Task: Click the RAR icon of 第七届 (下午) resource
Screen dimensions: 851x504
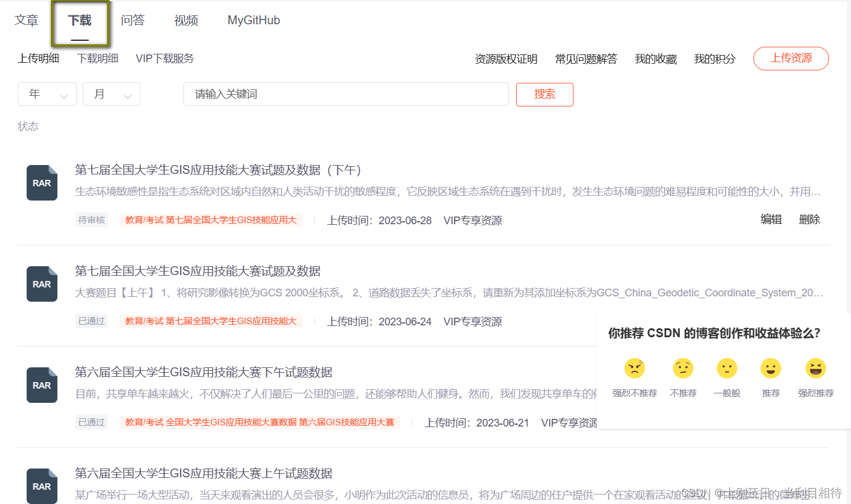Action: (42, 183)
